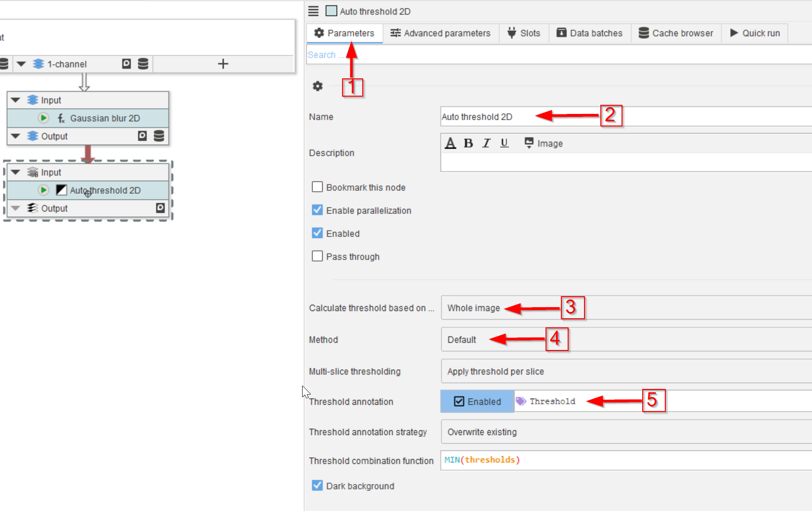Apply bold formatting in Description toolbar
The width and height of the screenshot is (812, 511).
click(x=468, y=143)
